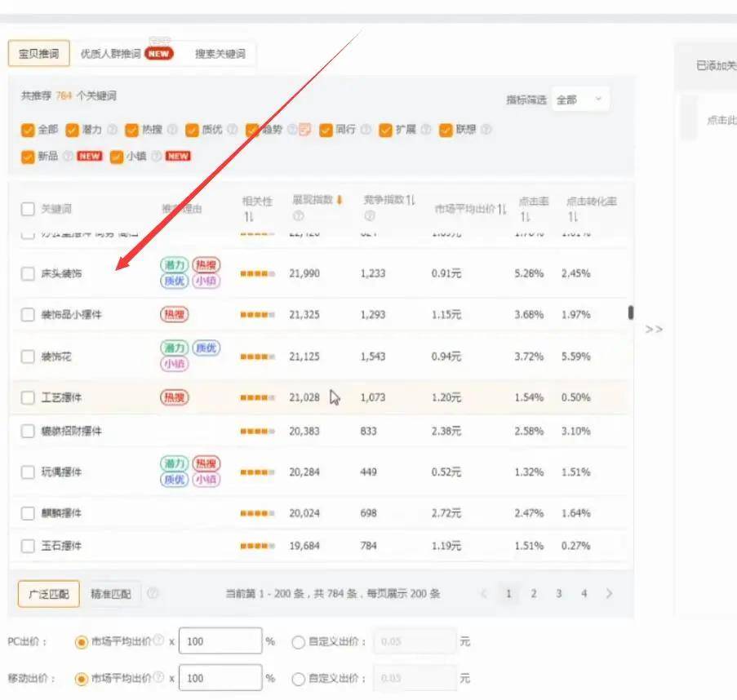Check the box for keyword 床头装饰
The height and width of the screenshot is (700, 737).
(28, 274)
